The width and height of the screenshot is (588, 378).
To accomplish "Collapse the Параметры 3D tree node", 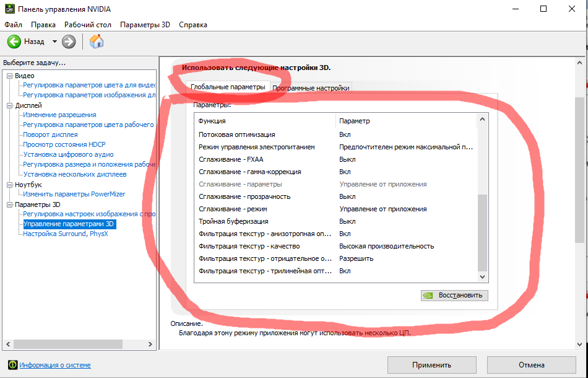I will point(10,205).
